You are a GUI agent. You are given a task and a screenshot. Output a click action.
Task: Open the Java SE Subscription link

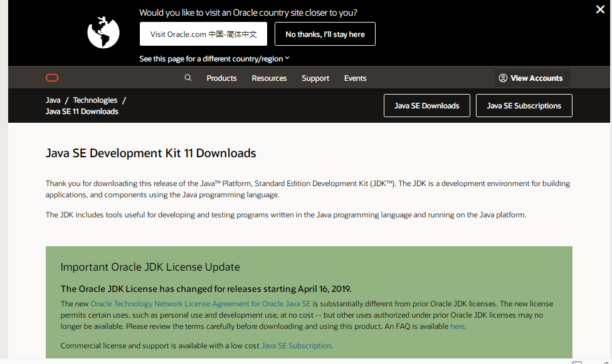(296, 345)
